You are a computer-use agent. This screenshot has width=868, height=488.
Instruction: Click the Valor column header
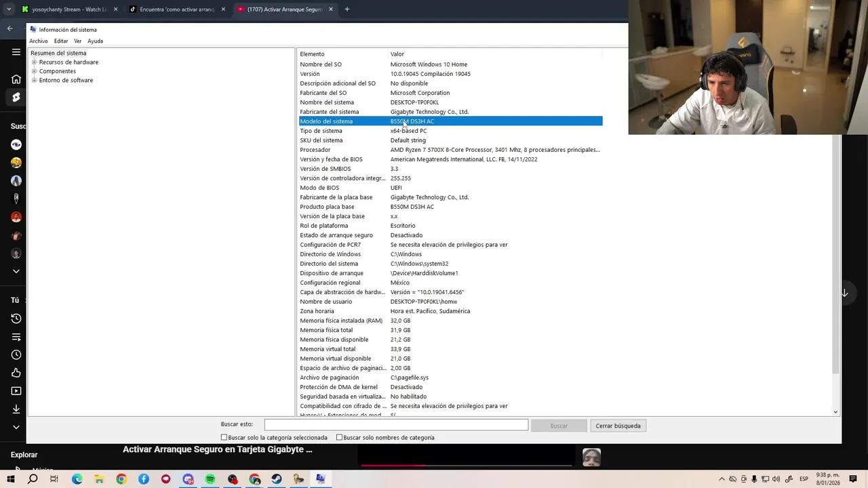[x=495, y=54]
